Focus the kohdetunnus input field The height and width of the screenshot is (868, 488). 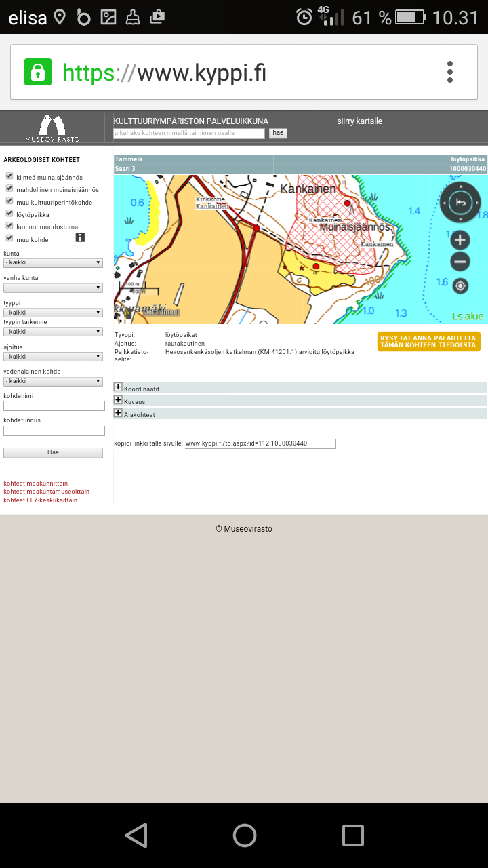pyautogui.click(x=54, y=431)
